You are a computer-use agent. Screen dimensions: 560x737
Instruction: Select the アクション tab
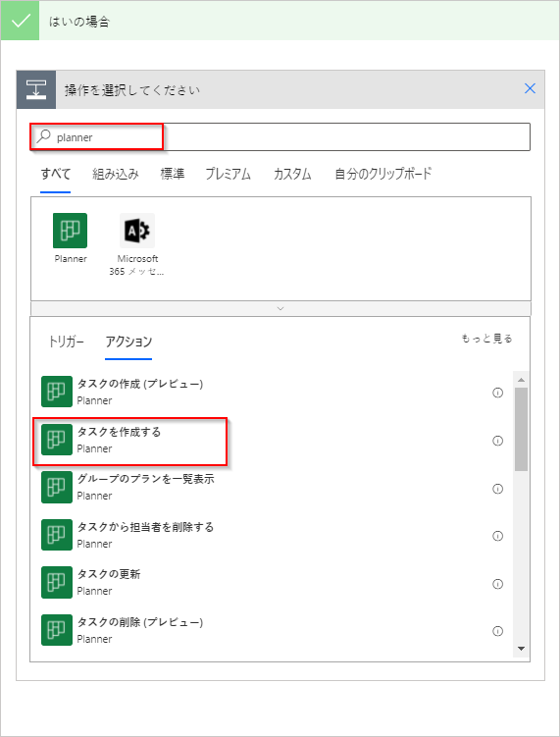click(x=128, y=342)
